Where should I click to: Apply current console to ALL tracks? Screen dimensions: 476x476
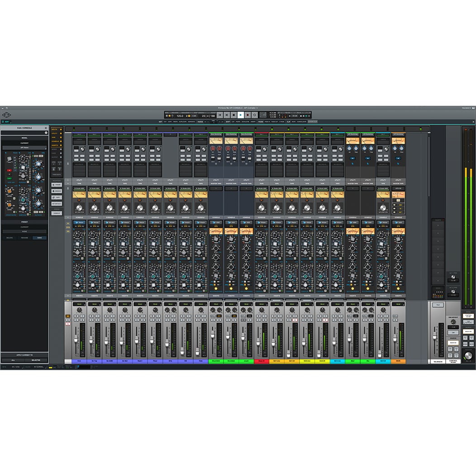point(13,360)
